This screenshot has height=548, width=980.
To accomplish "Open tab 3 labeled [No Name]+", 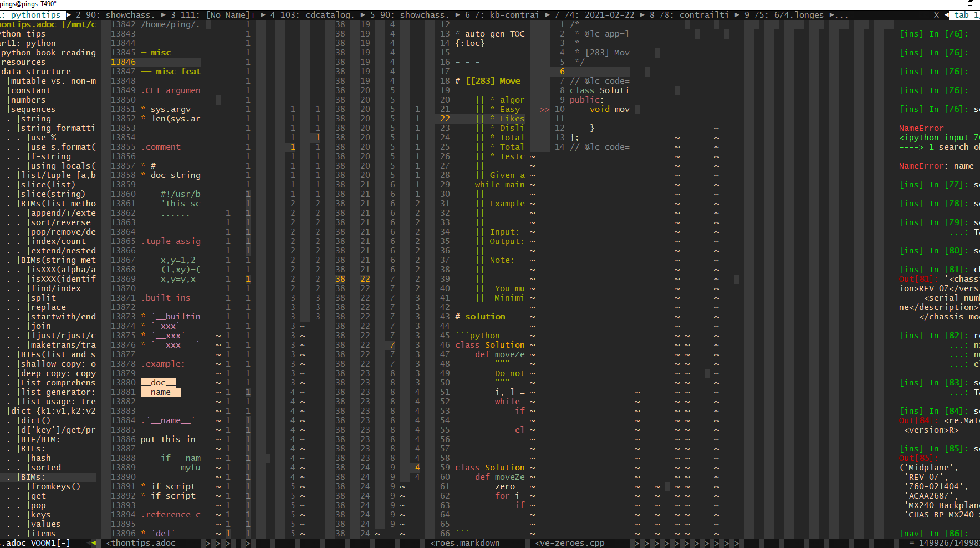I will point(213,15).
